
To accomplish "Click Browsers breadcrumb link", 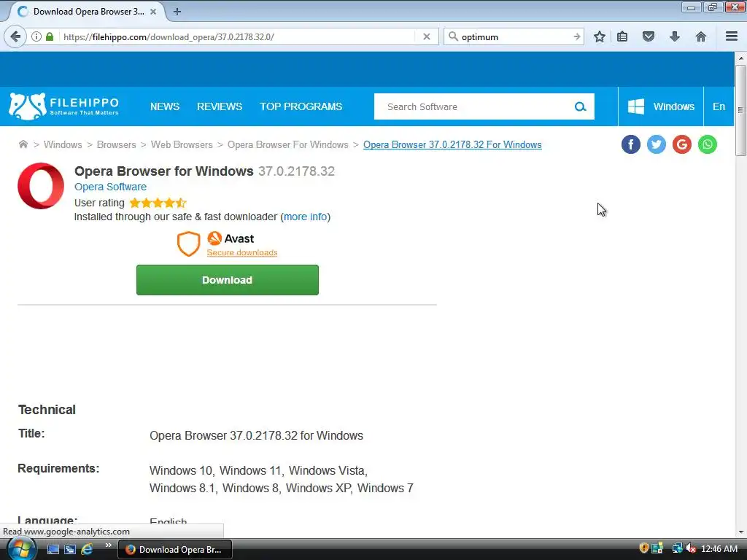I will (x=116, y=145).
